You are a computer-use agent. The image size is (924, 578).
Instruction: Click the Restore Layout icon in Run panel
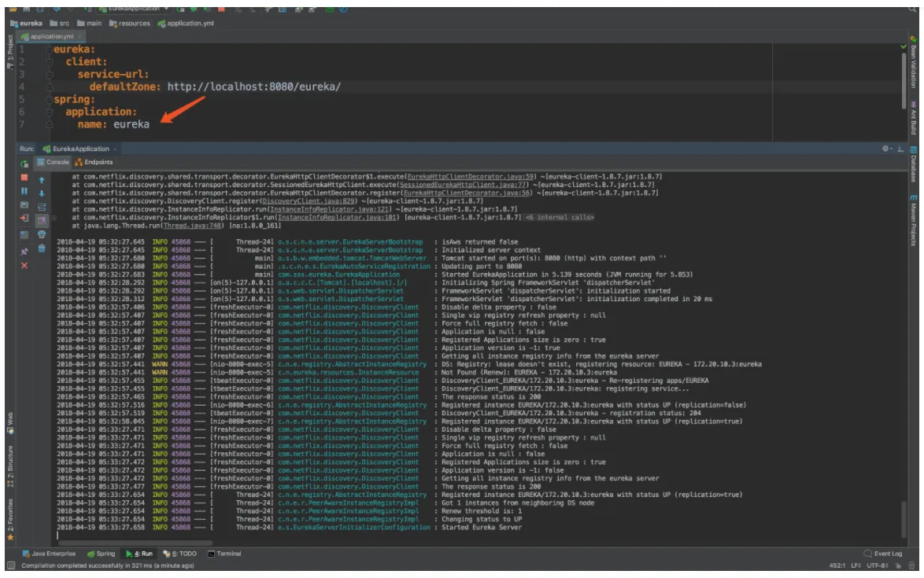24,235
